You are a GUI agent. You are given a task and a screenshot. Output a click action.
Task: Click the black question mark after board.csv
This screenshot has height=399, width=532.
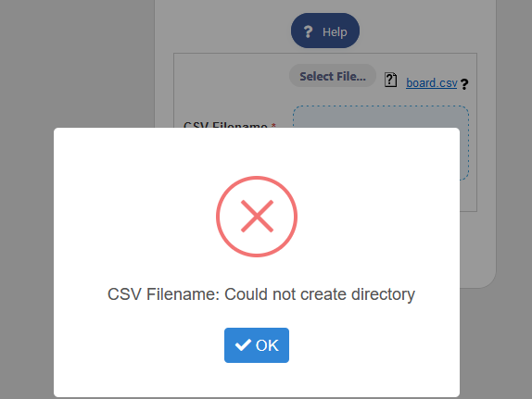464,83
